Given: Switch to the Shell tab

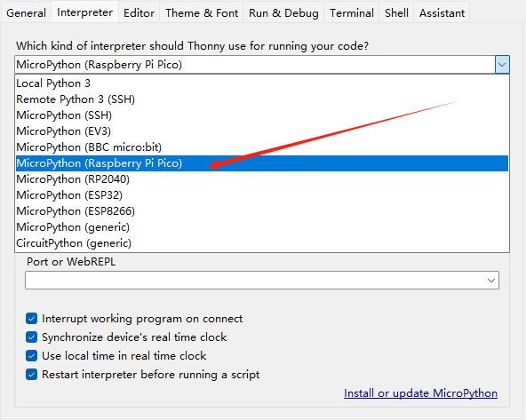Looking at the screenshot, I should (396, 12).
